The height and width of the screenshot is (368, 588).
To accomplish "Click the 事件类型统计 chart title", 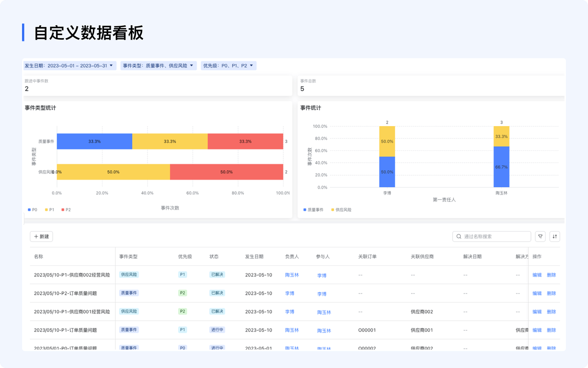I will tap(40, 108).
